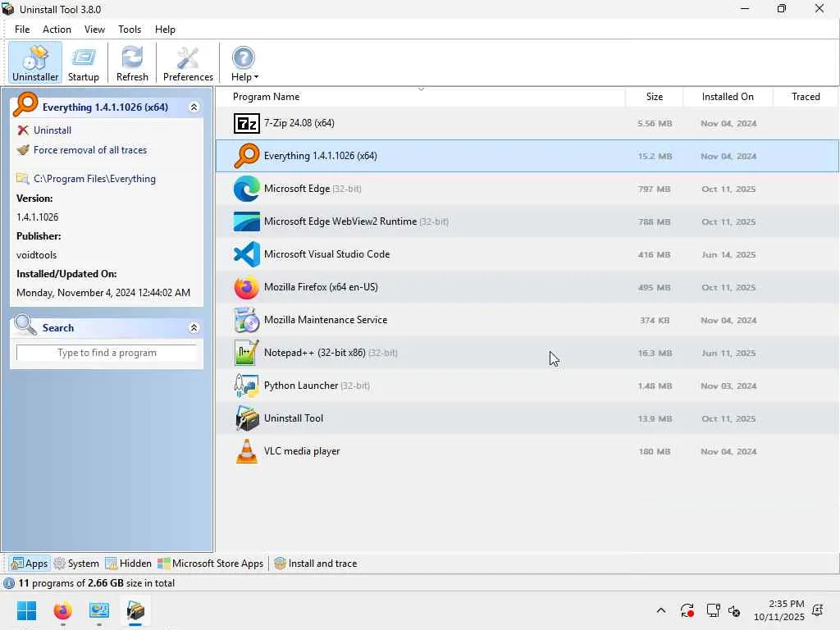The height and width of the screenshot is (630, 840).
Task: Click the status bar info icon
Action: 9,583
